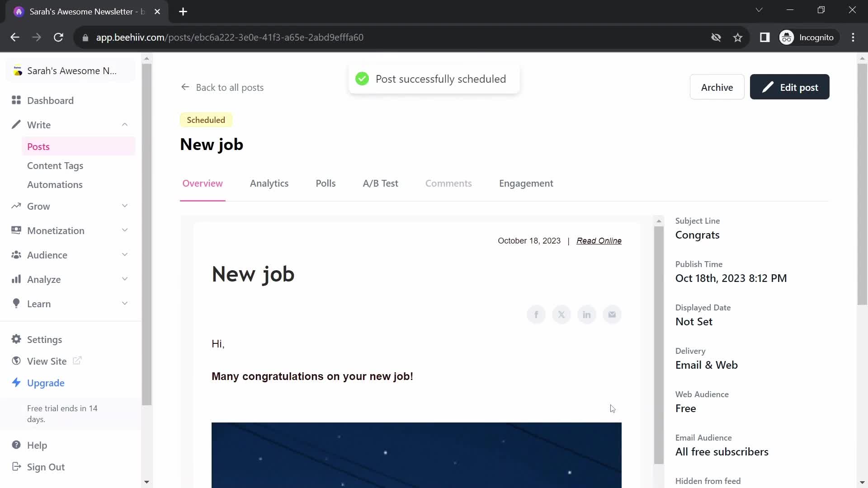Click the Archive button

tap(717, 88)
